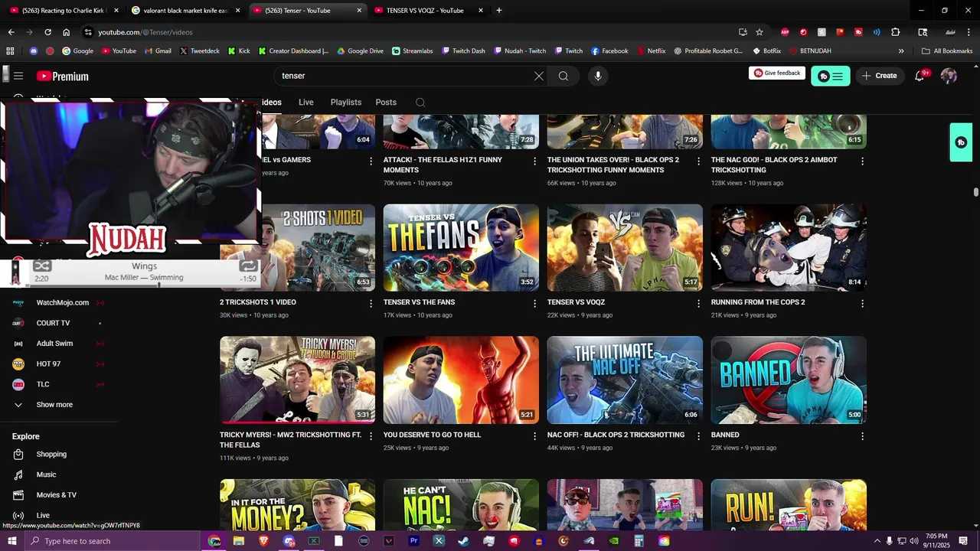
Task: Start voice search with microphone
Action: pyautogui.click(x=598, y=76)
